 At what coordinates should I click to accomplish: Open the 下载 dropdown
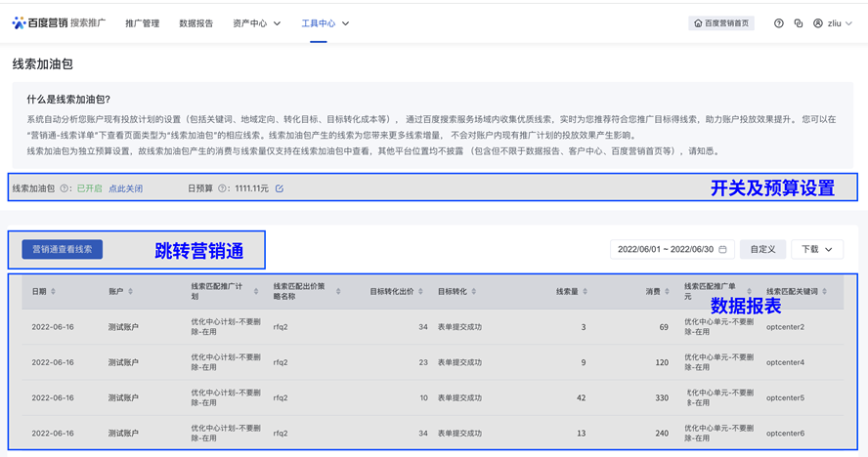coord(816,250)
